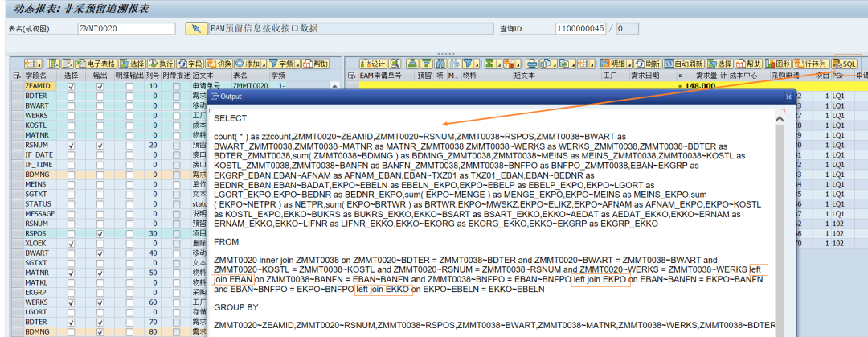Screen dimensions: 868x337
Task: Open the 添加 dropdown arrow
Action: tap(264, 64)
